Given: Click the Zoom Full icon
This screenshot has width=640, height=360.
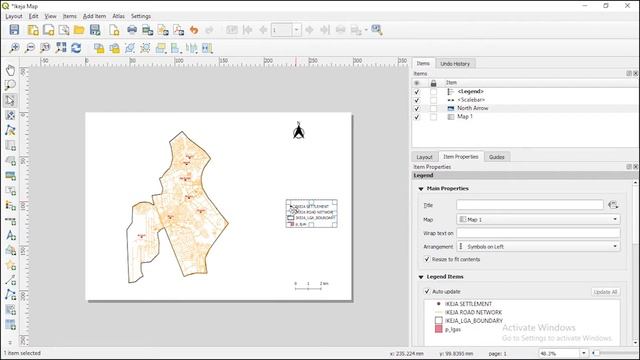Looking at the screenshot, I should point(61,48).
